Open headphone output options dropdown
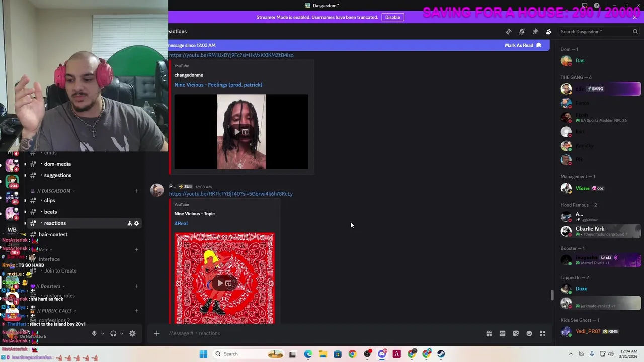Image resolution: width=644 pixels, height=362 pixels. tap(122, 333)
